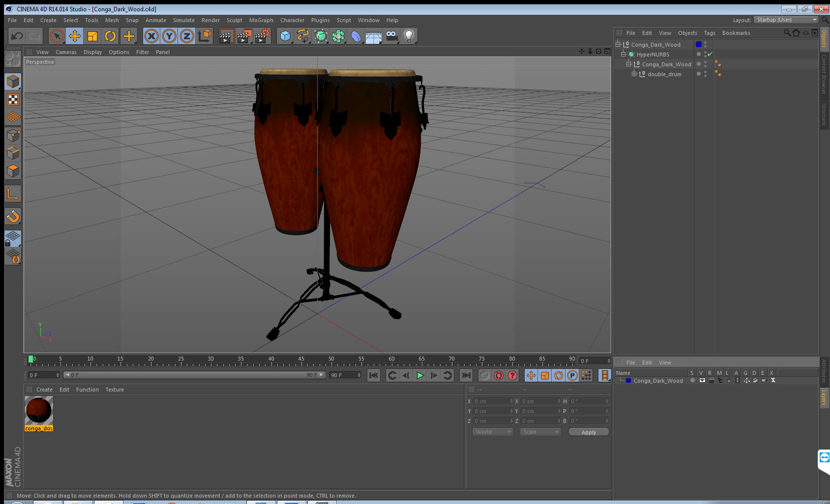Toggle double_drum visibility dots
The image size is (830, 504).
[705, 74]
